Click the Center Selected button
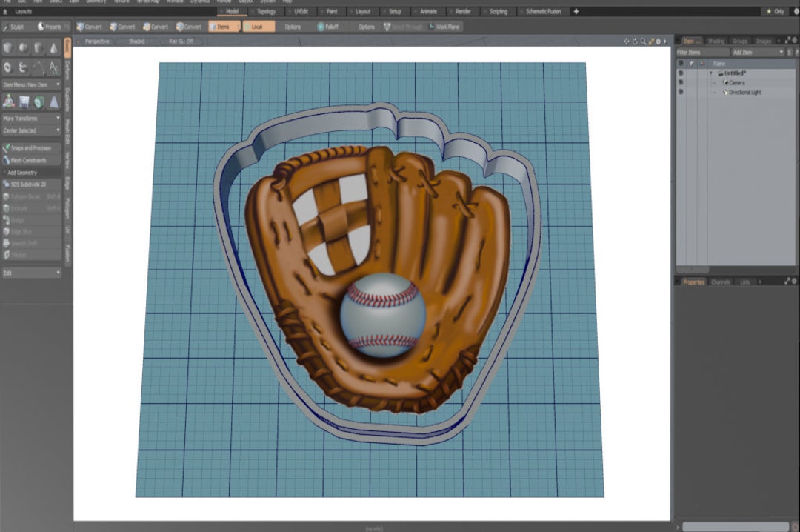The image size is (800, 532). tap(28, 130)
